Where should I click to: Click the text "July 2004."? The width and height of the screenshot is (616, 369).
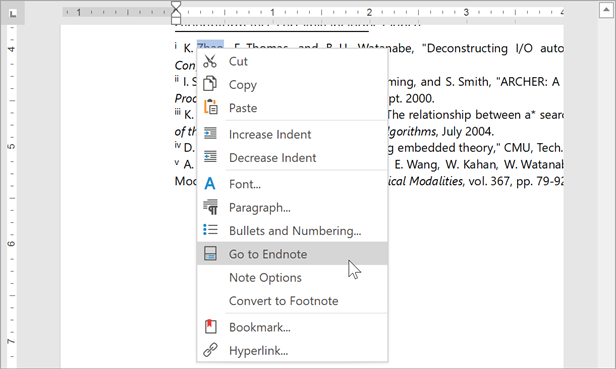tap(468, 131)
